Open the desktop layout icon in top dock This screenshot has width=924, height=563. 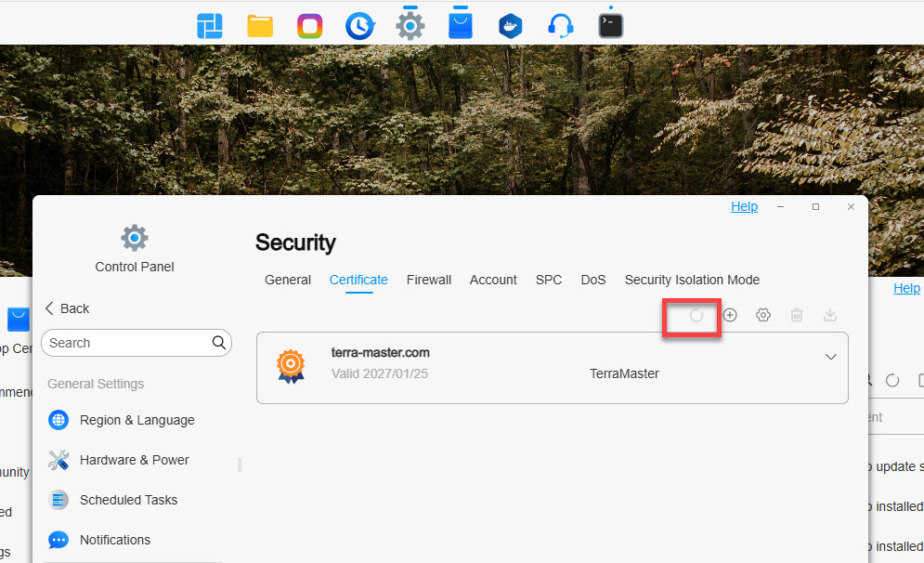pyautogui.click(x=209, y=26)
